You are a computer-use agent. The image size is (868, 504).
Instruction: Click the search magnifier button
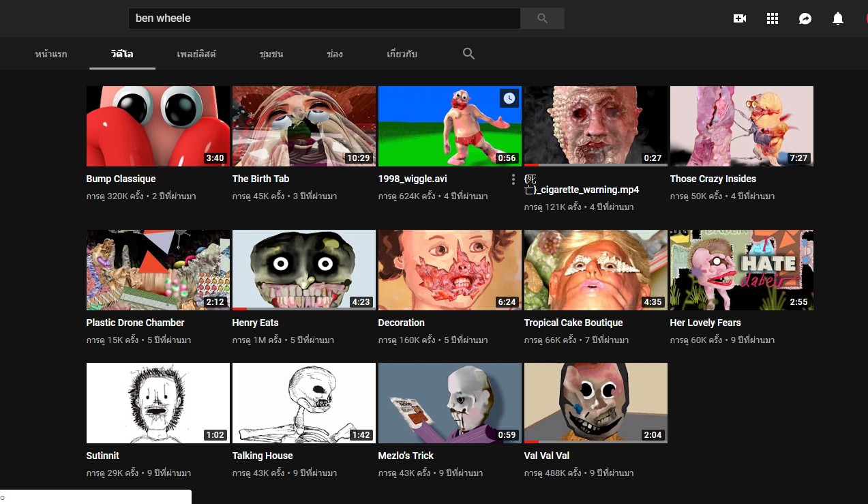click(542, 18)
